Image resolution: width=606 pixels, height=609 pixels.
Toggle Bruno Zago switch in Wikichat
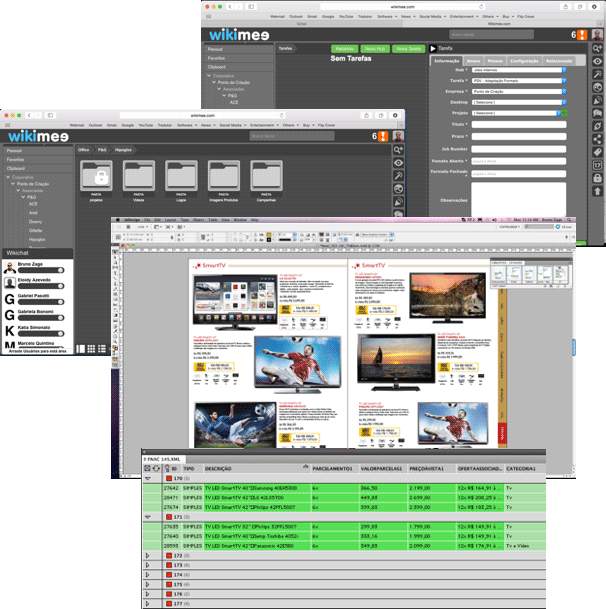click(41, 270)
